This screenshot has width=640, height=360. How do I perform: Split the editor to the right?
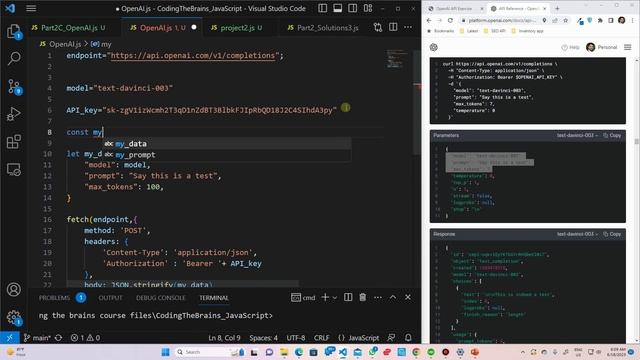click(x=393, y=27)
